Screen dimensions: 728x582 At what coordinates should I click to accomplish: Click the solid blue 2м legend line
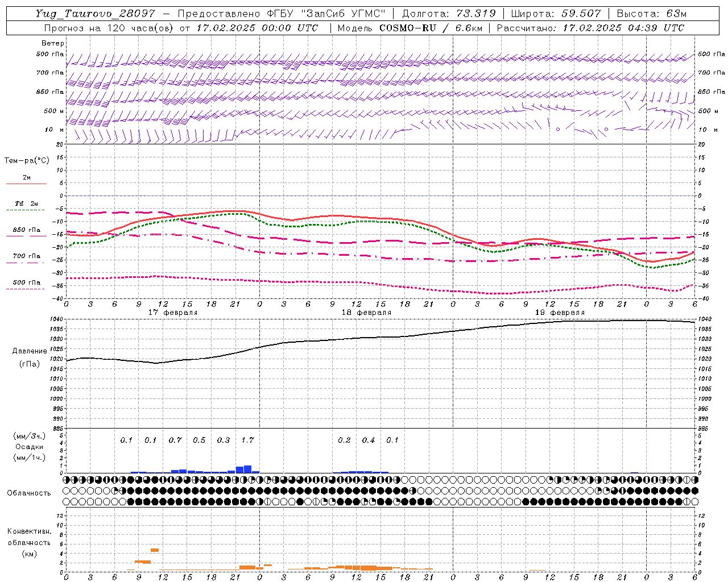[26, 184]
